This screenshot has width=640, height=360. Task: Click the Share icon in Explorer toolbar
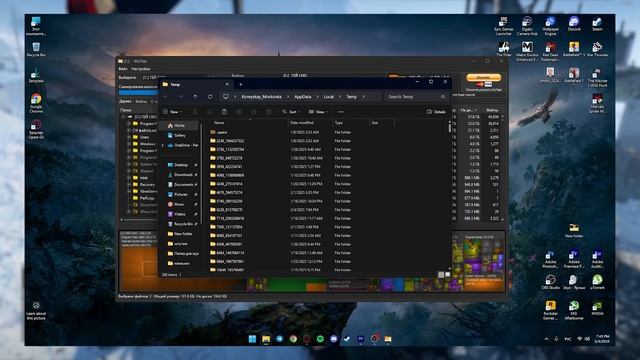coord(254,112)
